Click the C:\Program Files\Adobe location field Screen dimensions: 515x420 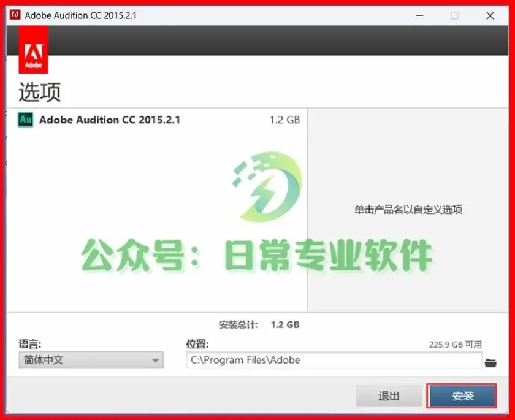click(x=334, y=360)
